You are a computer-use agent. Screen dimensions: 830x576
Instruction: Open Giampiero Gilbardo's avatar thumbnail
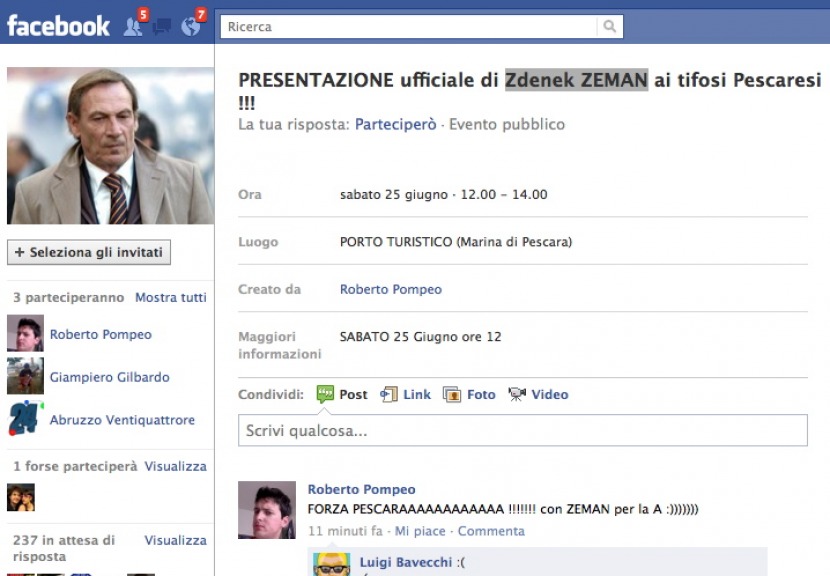tap(25, 376)
